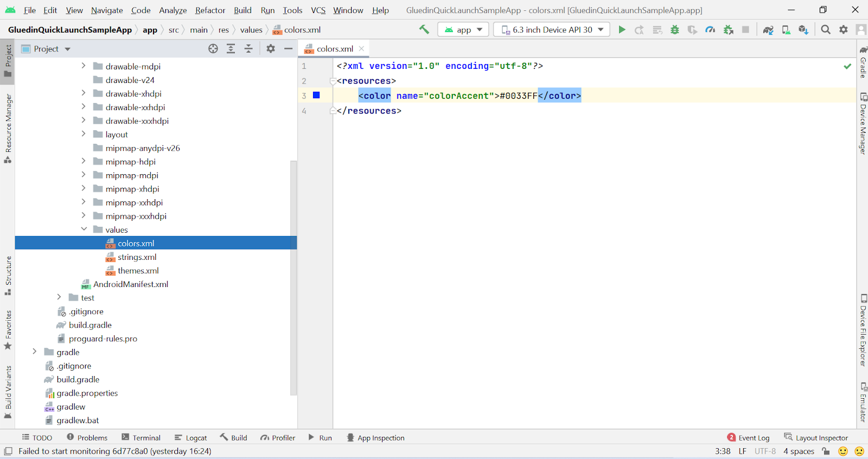Open the VCS menu
The height and width of the screenshot is (459, 868).
(318, 10)
